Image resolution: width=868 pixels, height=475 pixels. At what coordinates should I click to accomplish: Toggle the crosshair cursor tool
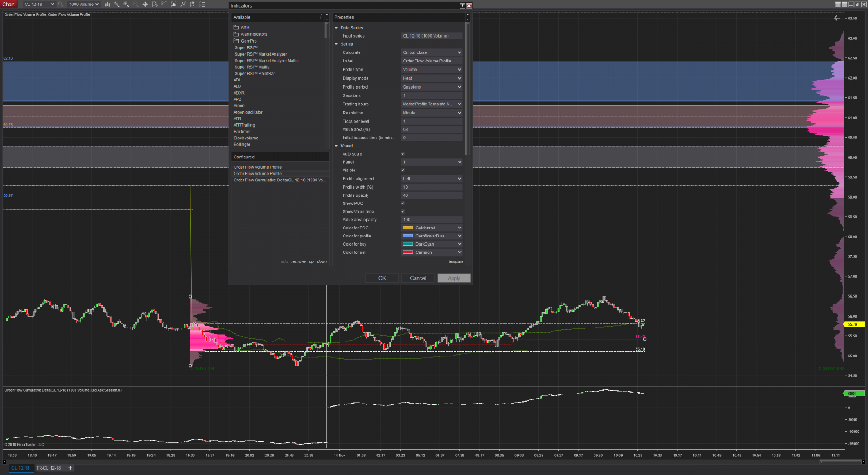145,5
